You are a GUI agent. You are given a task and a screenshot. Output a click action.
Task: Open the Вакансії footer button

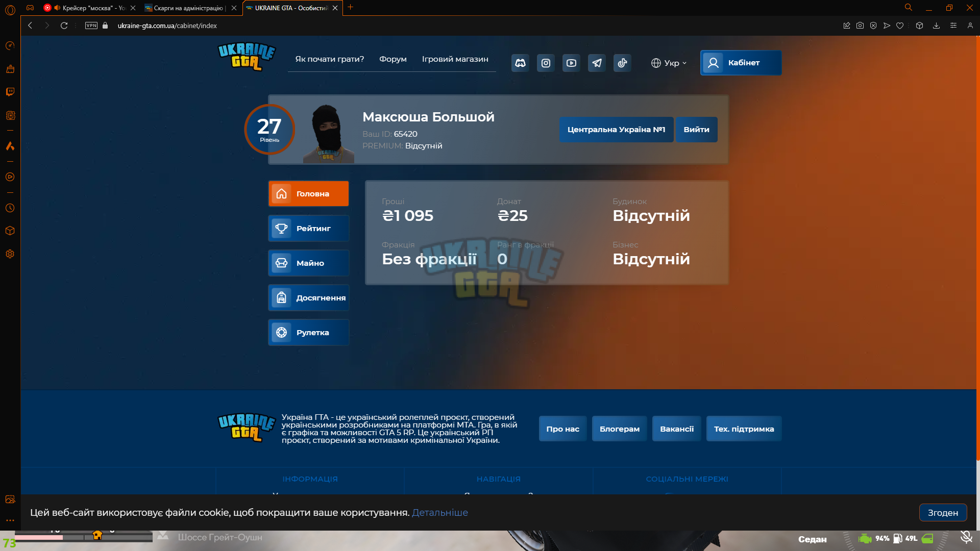click(677, 429)
